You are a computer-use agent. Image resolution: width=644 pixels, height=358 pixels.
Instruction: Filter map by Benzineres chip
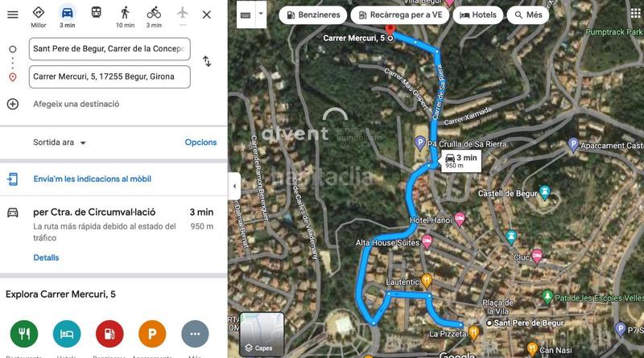[x=313, y=15]
